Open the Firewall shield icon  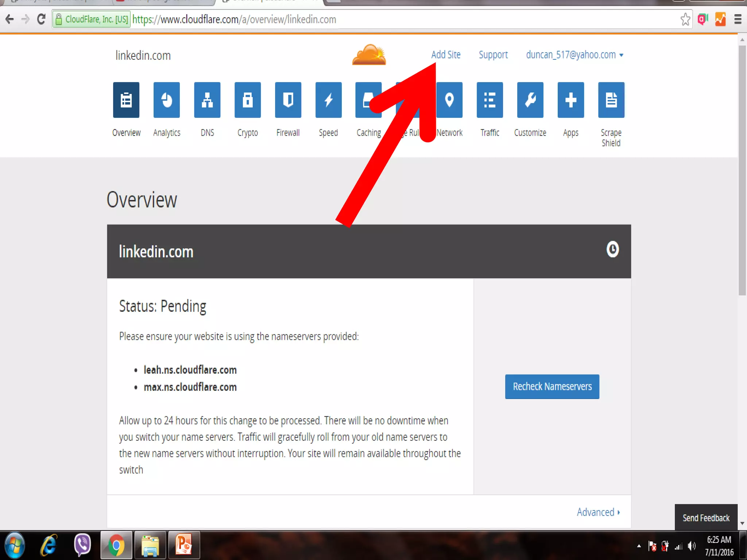pyautogui.click(x=288, y=100)
